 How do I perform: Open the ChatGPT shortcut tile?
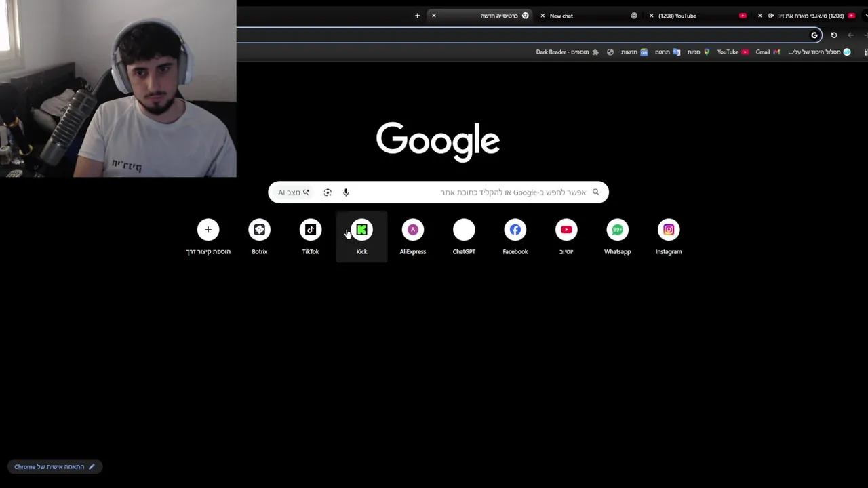click(464, 237)
